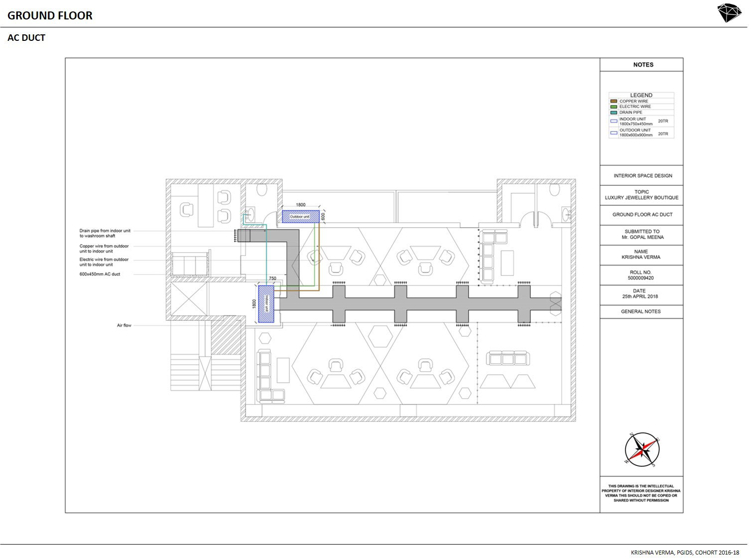This screenshot has width=751, height=560.
Task: Click the three-seater sofa in bottom-right room
Action: (x=508, y=359)
